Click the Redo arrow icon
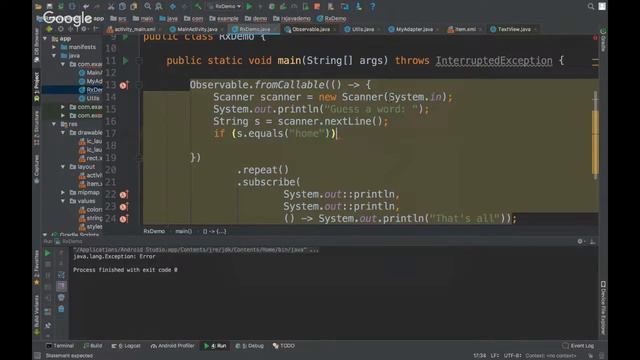The image size is (640, 360). 97,7
